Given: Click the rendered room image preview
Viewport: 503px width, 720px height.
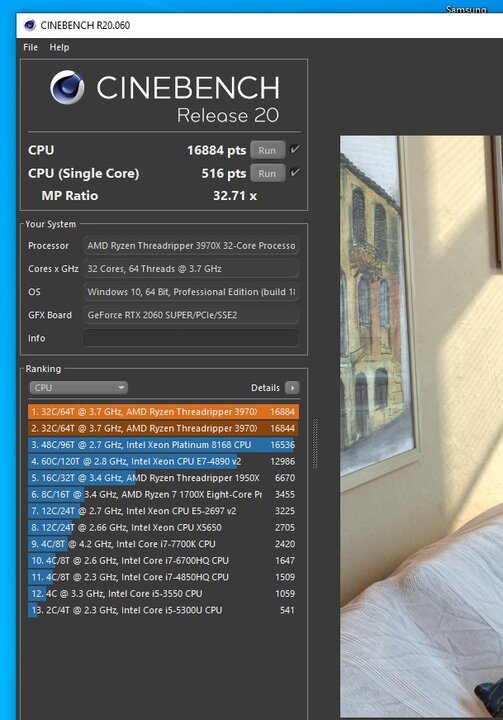Looking at the screenshot, I should pos(421,425).
